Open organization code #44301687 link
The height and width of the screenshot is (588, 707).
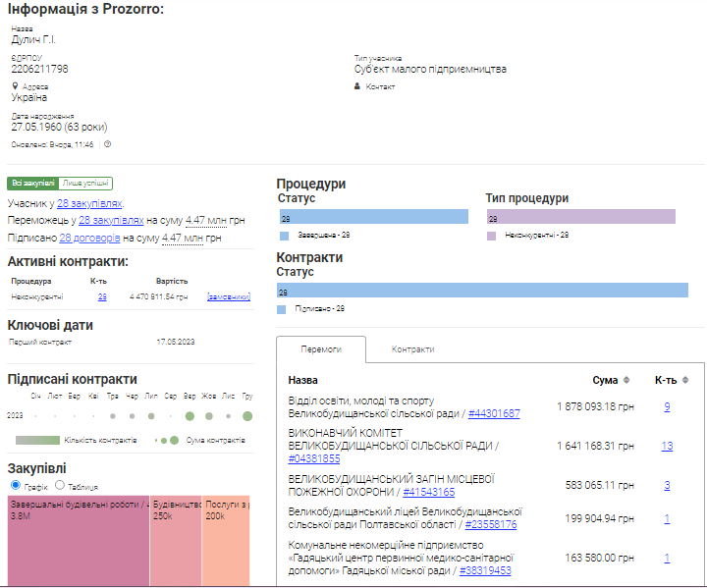click(494, 414)
